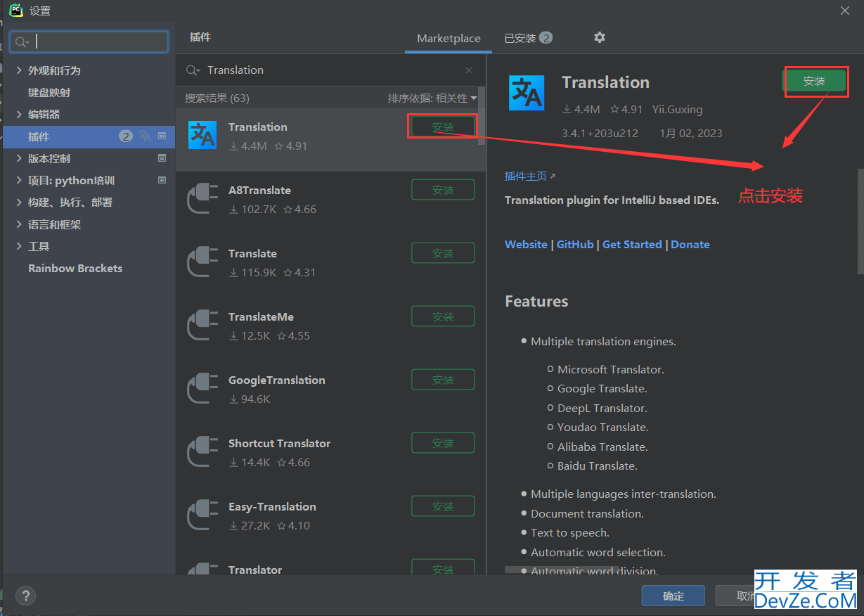Install the Translate plugin
Image resolution: width=864 pixels, height=616 pixels.
pyautogui.click(x=443, y=253)
